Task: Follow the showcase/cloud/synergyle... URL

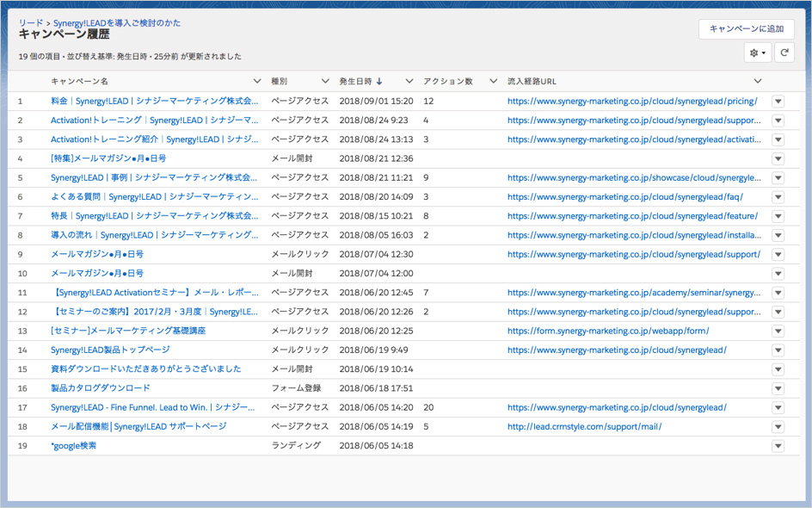Action: [x=634, y=177]
